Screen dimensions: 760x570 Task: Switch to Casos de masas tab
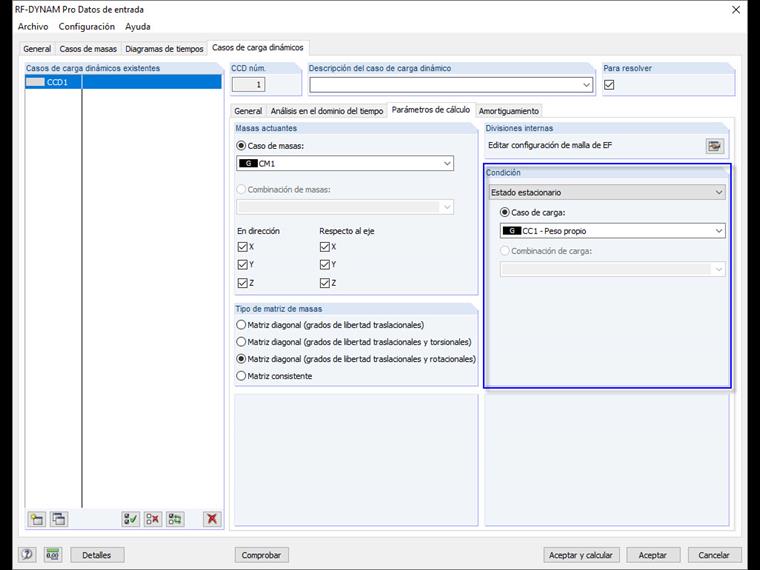[88, 49]
